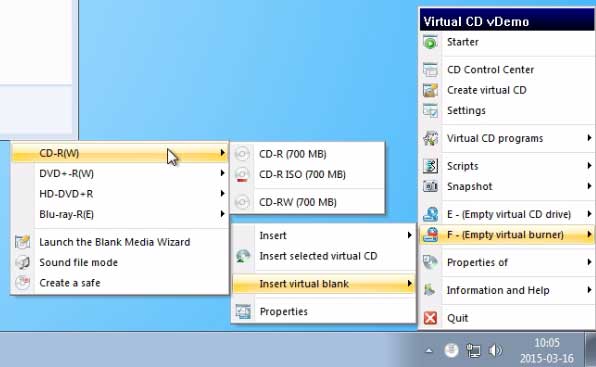
Task: Select Create virtual CD entry
Action: 507,90
